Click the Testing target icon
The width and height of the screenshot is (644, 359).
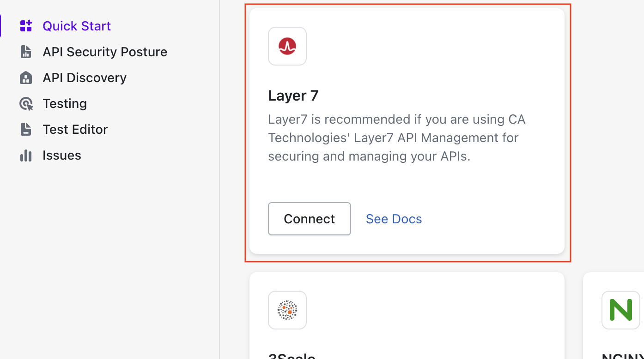26,103
